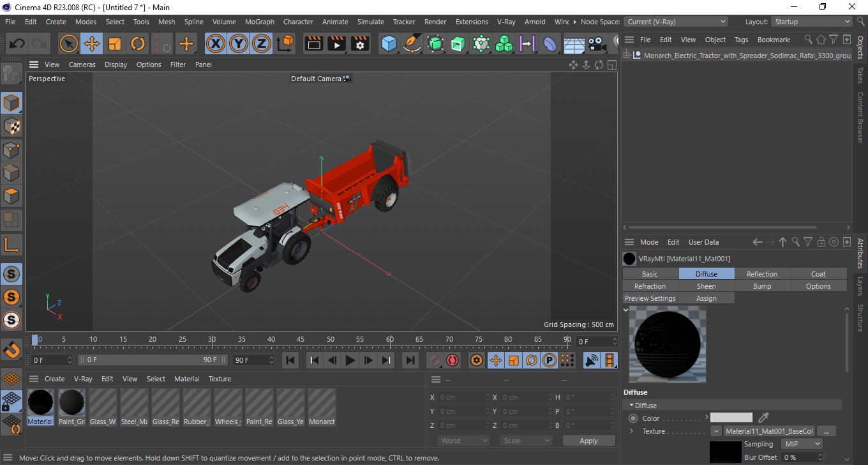
Task: Expand the Color parameter arrow
Action: coord(707,418)
